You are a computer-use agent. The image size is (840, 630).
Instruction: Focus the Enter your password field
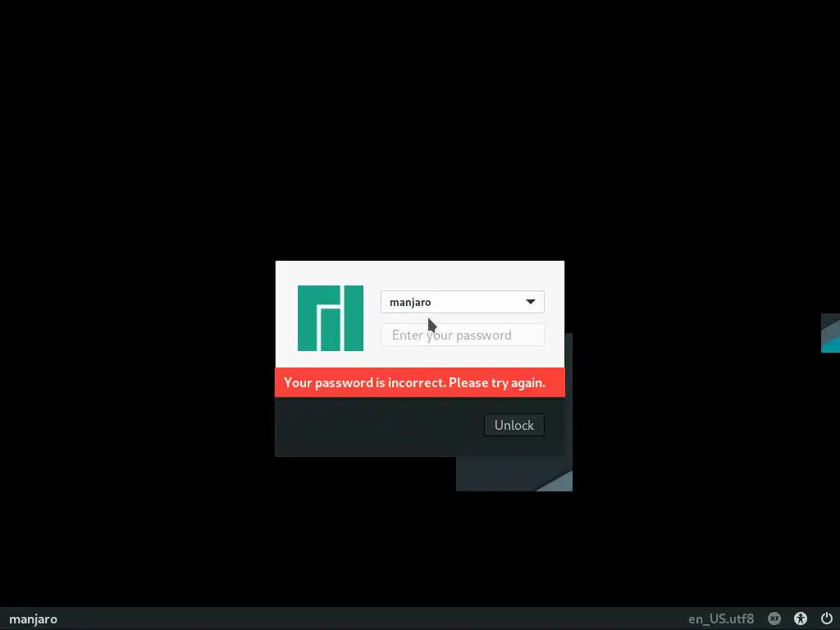click(x=463, y=335)
